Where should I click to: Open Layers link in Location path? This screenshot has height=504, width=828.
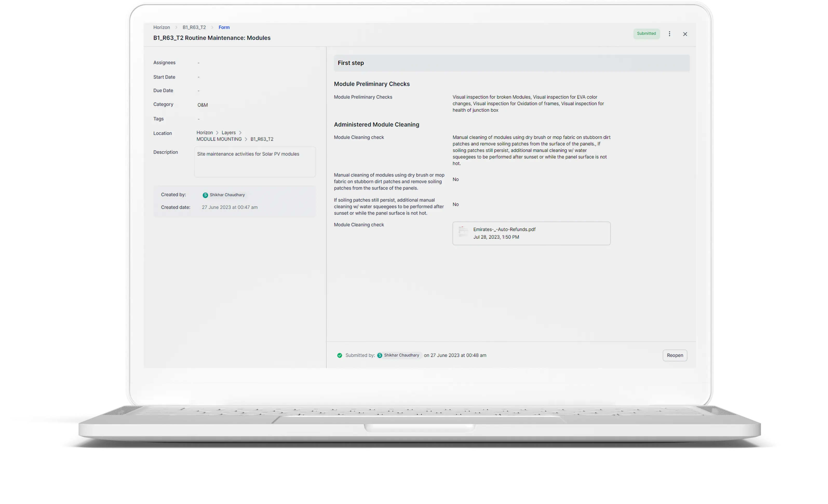[x=228, y=133]
